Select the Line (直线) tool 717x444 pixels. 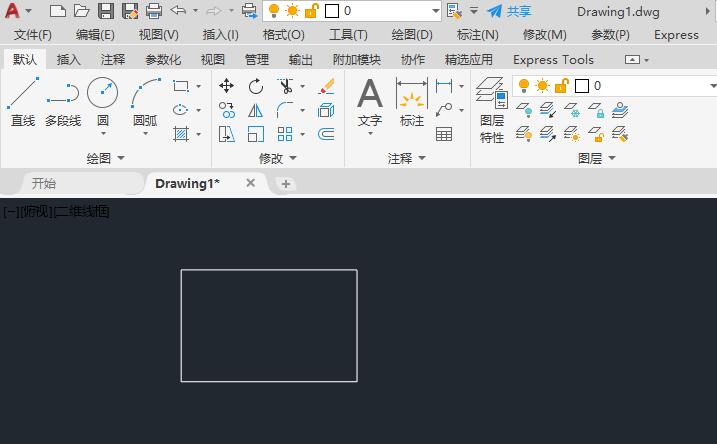coord(23,102)
